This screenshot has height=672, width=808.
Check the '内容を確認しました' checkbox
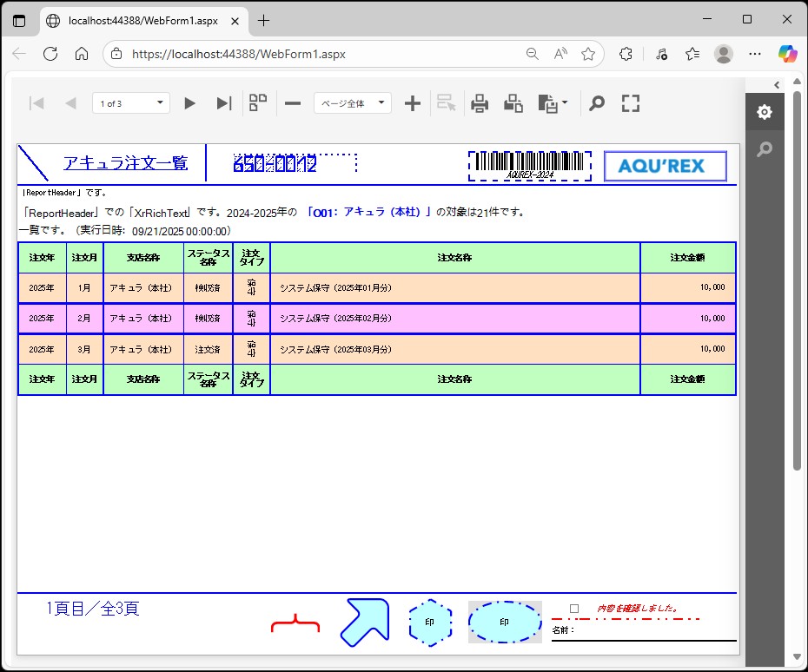(x=574, y=609)
